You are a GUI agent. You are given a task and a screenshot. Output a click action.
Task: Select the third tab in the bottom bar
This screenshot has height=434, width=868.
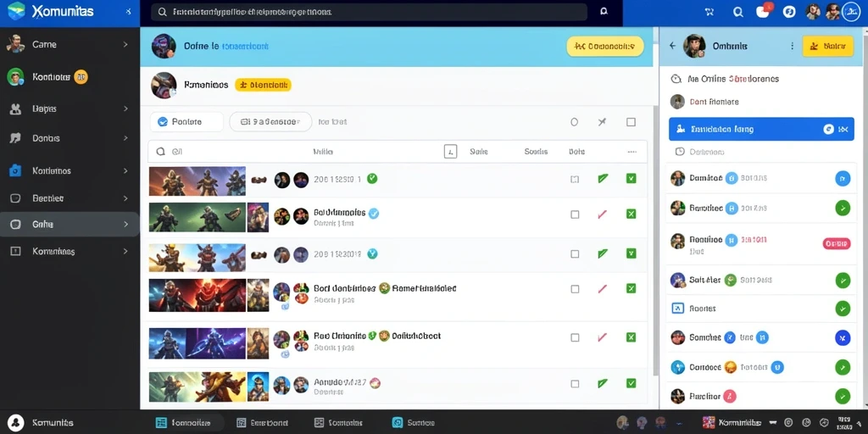338,422
